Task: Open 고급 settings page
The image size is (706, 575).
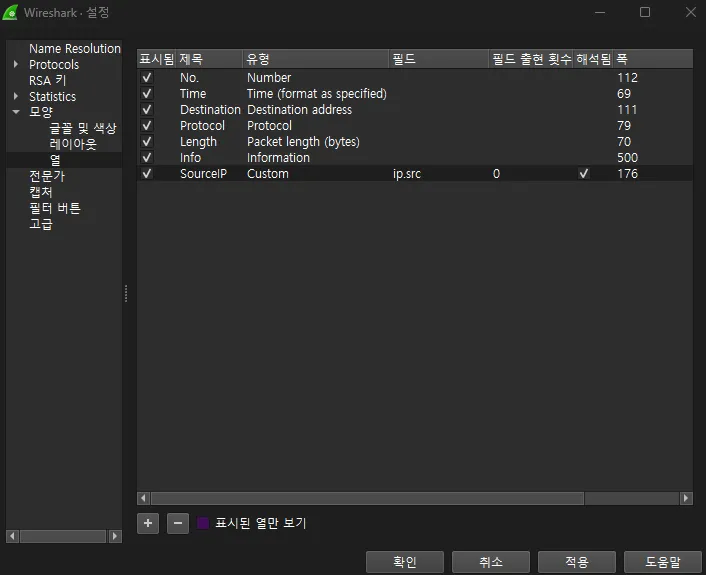Action: [41, 224]
